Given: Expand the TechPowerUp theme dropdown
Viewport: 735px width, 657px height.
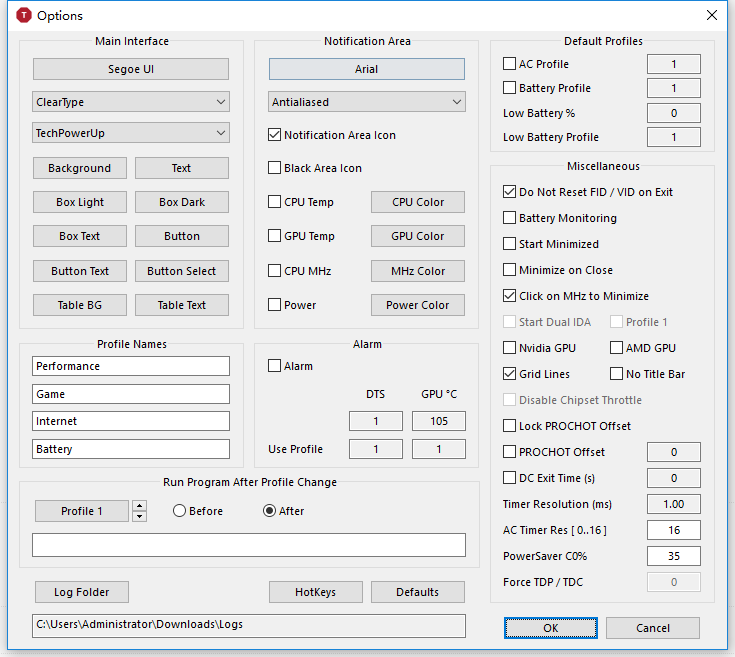Looking at the screenshot, I should [x=131, y=133].
